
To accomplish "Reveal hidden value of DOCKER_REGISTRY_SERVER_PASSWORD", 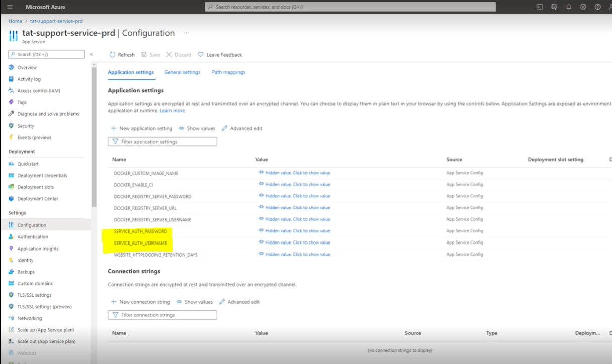I will (294, 196).
